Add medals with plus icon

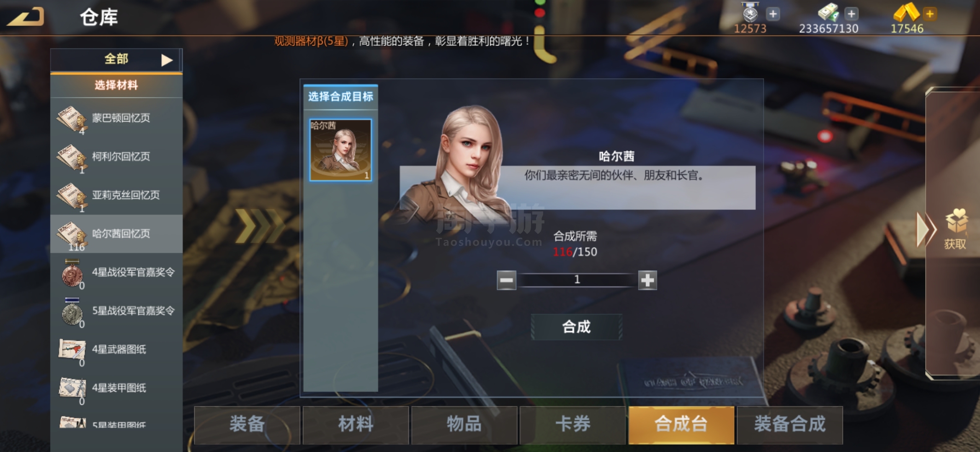click(x=773, y=14)
